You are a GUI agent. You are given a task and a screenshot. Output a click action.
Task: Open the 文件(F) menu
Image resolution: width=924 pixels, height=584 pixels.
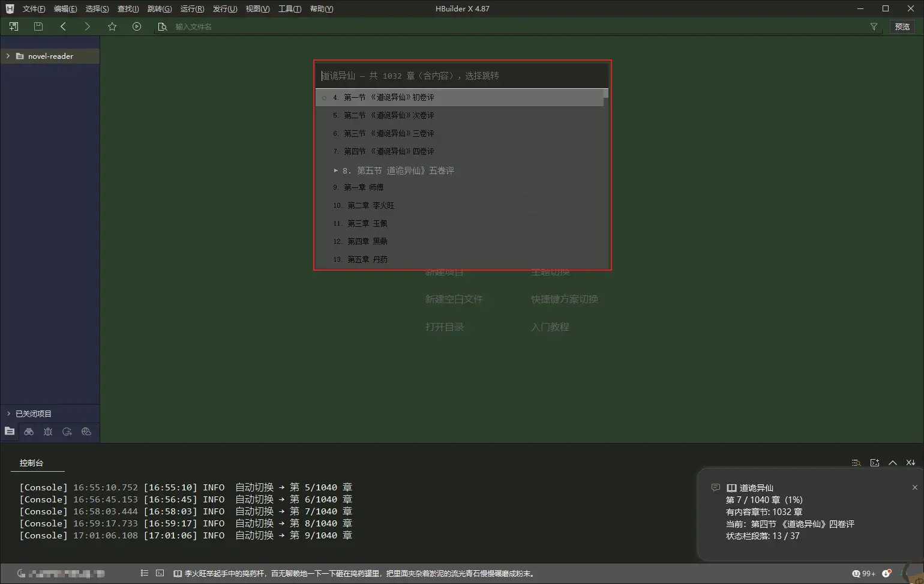[x=34, y=9]
